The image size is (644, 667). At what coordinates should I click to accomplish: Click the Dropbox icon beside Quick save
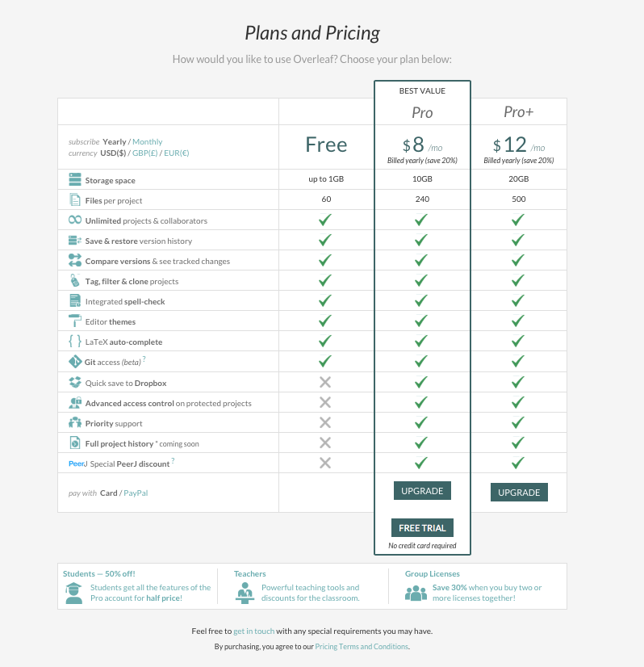point(75,383)
